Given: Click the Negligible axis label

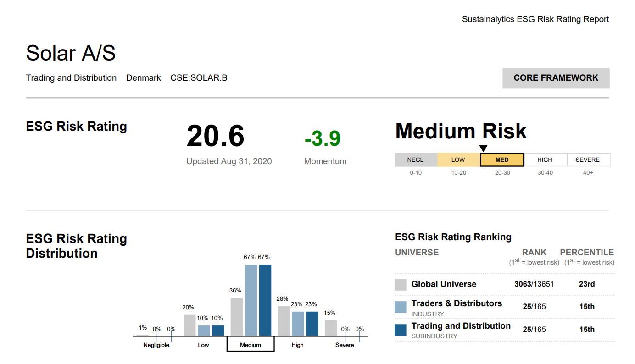Looking at the screenshot, I should coord(156,345).
